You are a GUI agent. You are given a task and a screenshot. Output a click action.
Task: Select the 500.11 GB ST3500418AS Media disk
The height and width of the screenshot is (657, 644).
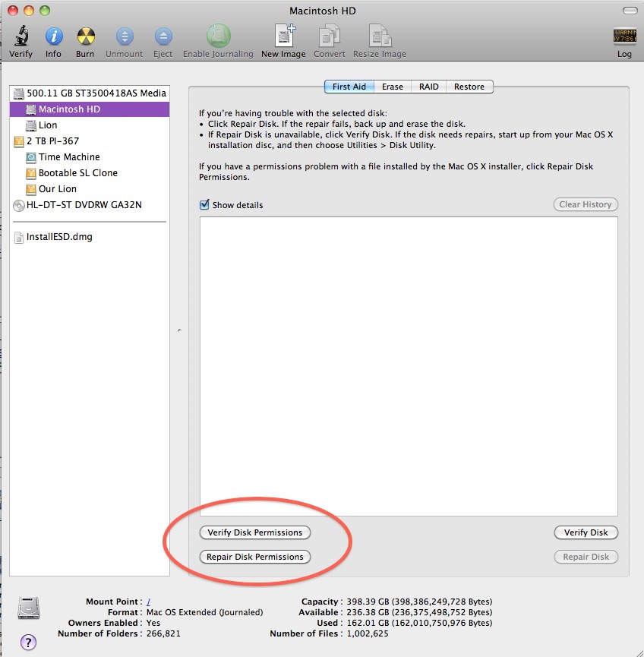tap(90, 93)
